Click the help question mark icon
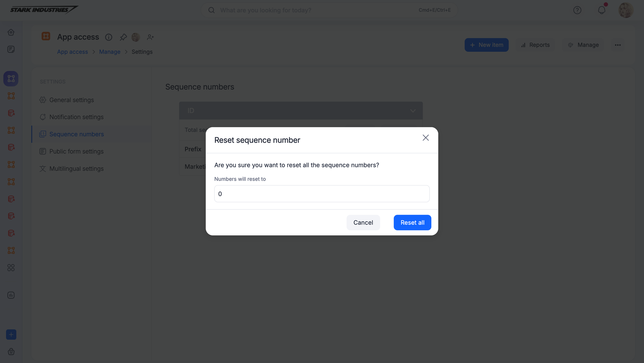Viewport: 644px width, 363px height. click(x=577, y=10)
